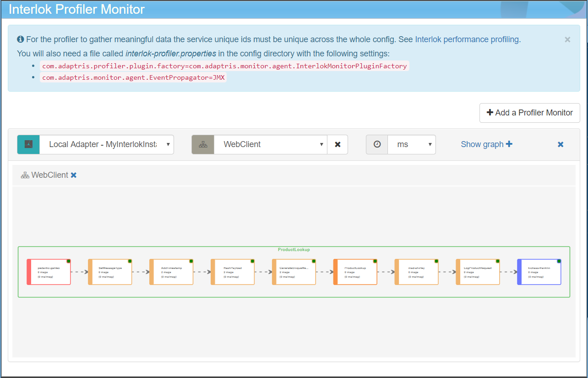Open the WebClient channel dropdown
This screenshot has height=378, width=588.
point(271,144)
